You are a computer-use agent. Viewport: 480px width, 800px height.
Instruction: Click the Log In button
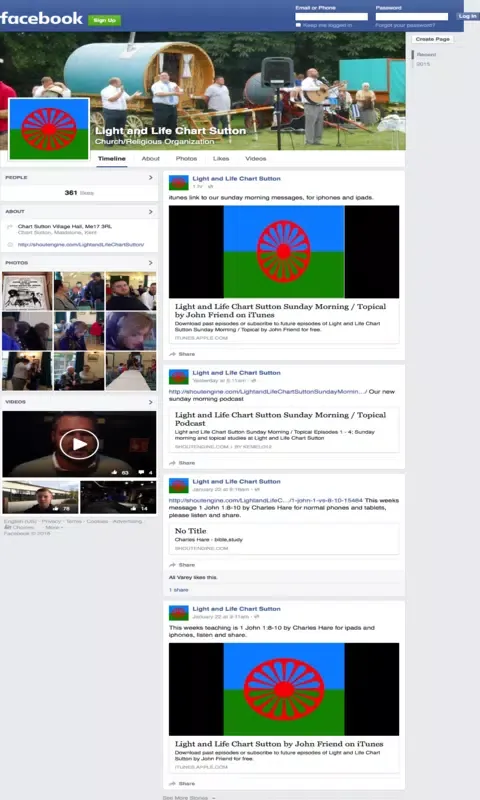click(467, 16)
